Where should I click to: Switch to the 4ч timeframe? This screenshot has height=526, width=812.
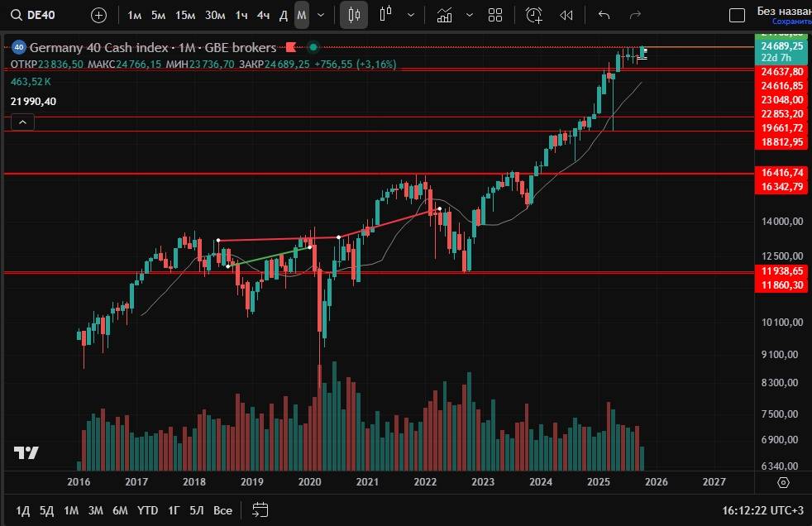click(263, 15)
